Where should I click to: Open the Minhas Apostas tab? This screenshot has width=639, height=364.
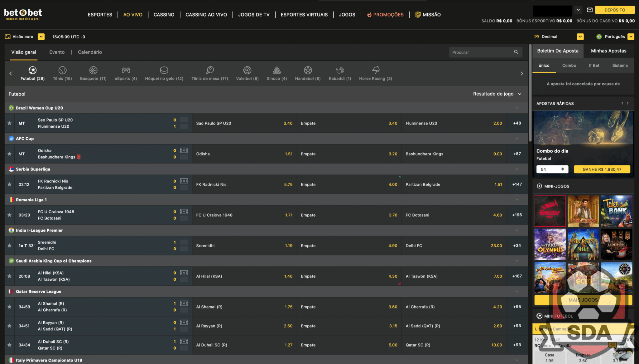608,51
